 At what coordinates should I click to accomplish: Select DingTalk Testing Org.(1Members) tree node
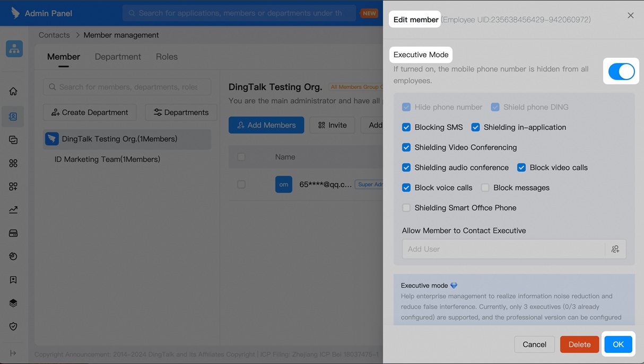[x=127, y=139]
